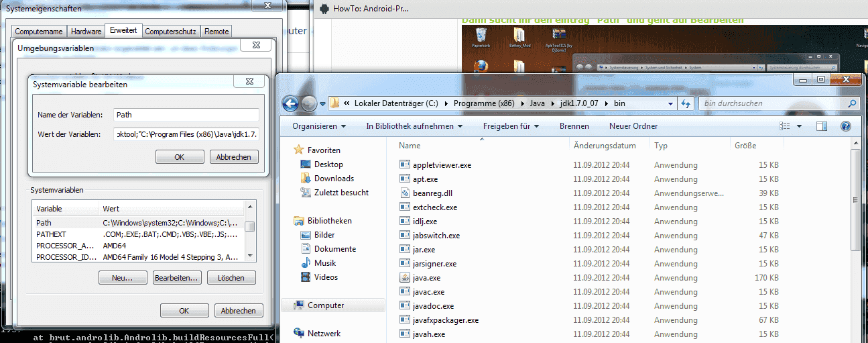This screenshot has height=343, width=868.
Task: Select the Path row in Systemvariablen list
Action: tap(138, 223)
